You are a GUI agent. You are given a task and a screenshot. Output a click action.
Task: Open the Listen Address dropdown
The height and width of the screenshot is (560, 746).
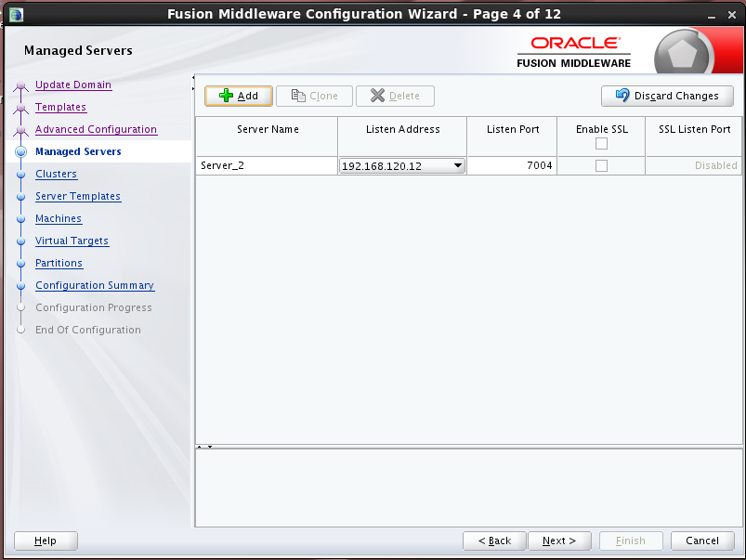tap(458, 165)
